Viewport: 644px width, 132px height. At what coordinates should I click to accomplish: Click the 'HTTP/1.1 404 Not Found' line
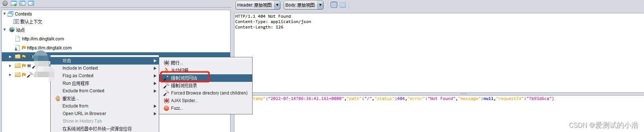coord(263,16)
